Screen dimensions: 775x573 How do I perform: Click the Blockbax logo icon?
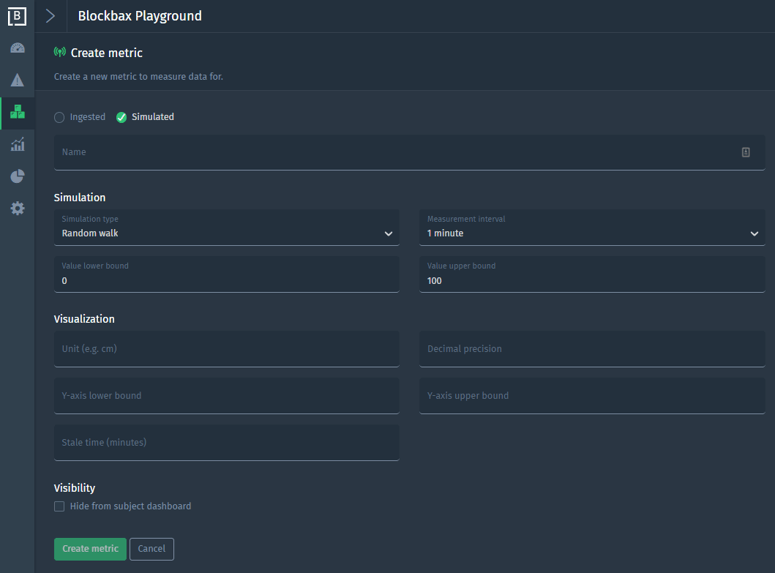(x=17, y=16)
